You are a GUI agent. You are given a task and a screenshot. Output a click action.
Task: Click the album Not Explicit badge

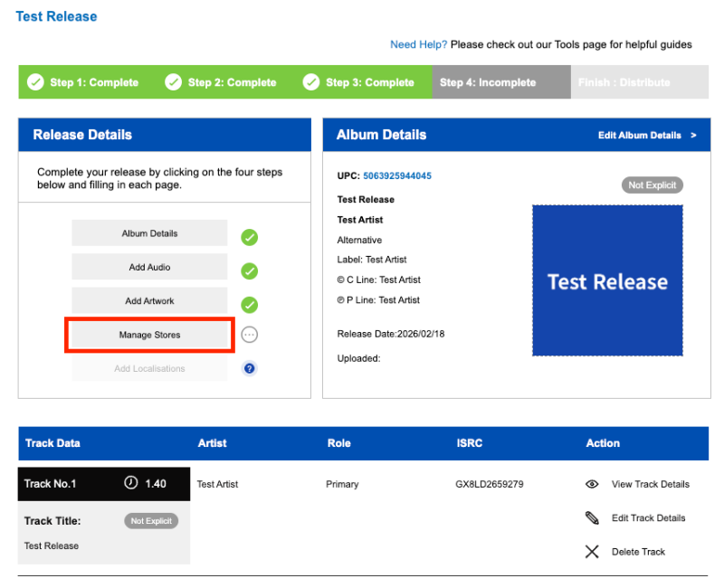pos(652,185)
